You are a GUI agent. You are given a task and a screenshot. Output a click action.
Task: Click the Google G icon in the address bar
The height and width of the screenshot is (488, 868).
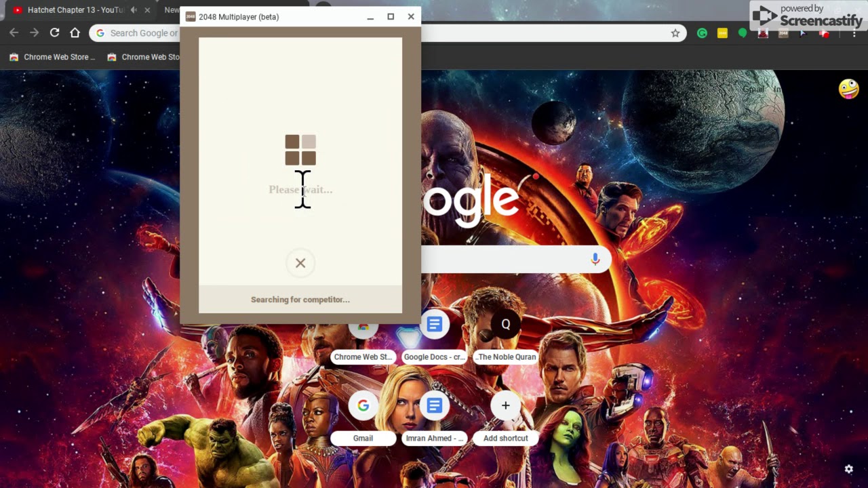[x=100, y=33]
